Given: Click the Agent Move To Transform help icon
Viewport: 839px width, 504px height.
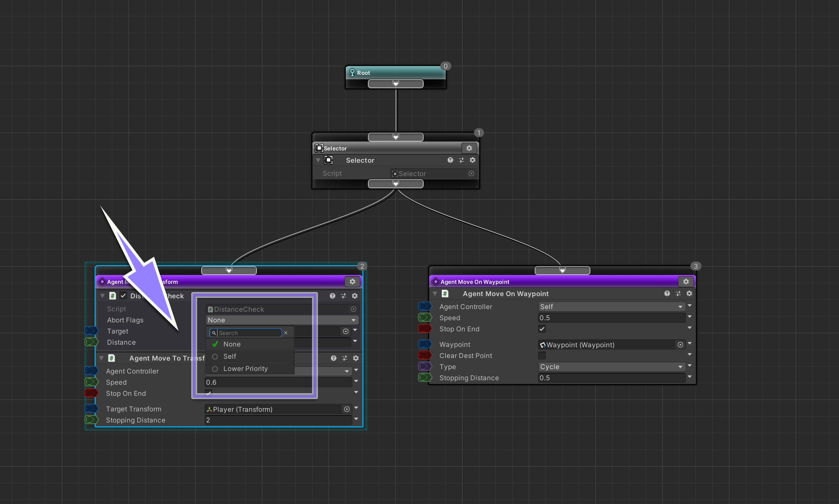Looking at the screenshot, I should click(x=334, y=358).
